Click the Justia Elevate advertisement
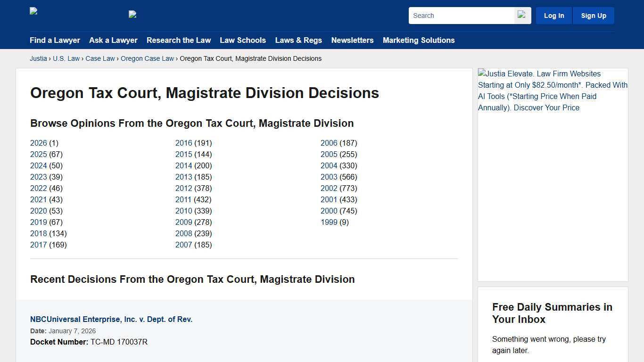The image size is (644, 362). coord(553,90)
